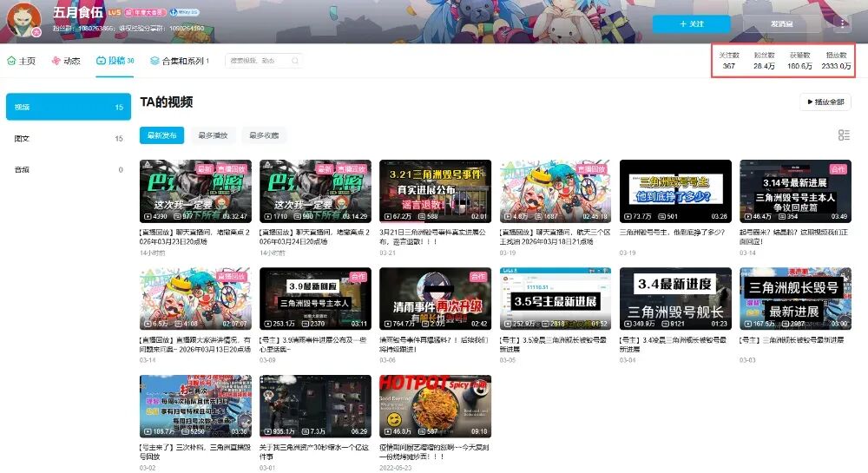Click the 粉丝数 follower count stat
Screen dimensions: 868x473
click(764, 61)
